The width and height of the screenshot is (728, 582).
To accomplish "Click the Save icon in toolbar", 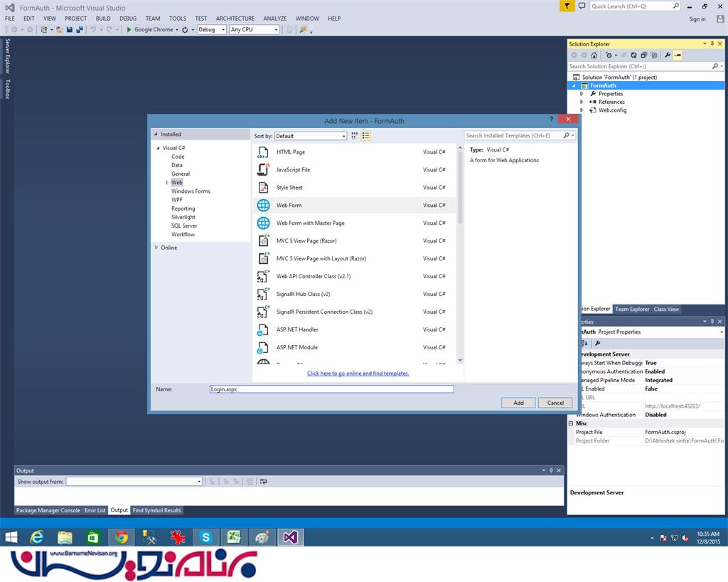I will tap(69, 30).
